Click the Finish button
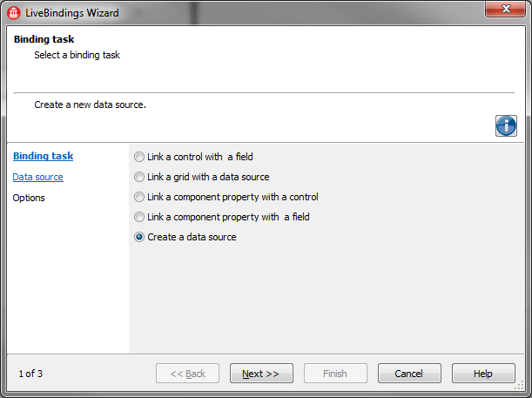532x398 pixels. pyautogui.click(x=335, y=374)
